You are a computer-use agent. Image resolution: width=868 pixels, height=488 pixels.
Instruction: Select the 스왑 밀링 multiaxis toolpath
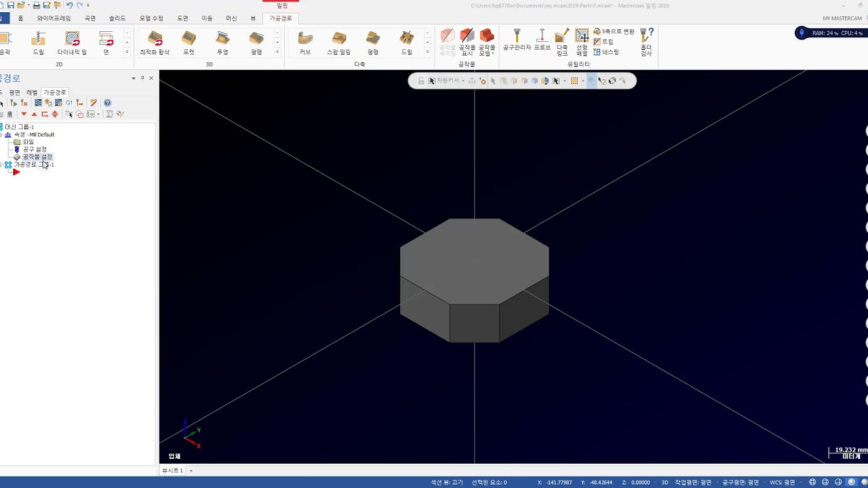[x=339, y=43]
